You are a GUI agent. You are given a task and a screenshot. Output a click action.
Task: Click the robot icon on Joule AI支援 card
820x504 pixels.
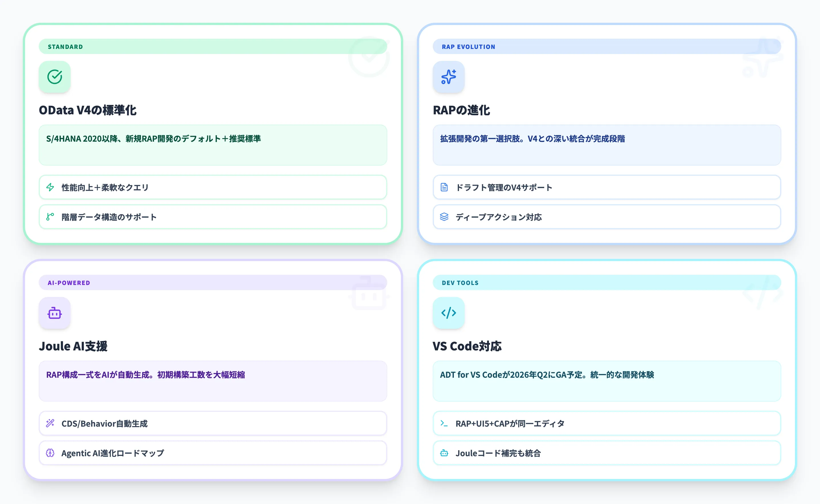click(x=55, y=313)
